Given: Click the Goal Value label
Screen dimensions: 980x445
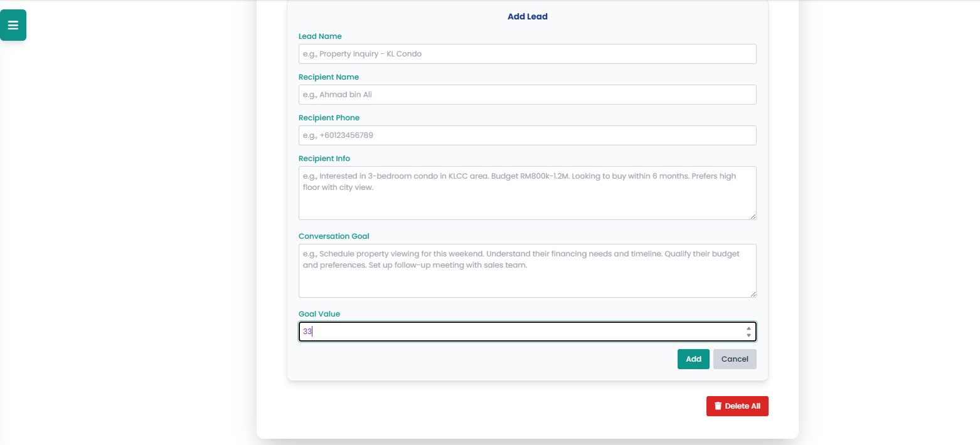Looking at the screenshot, I should pyautogui.click(x=319, y=314).
